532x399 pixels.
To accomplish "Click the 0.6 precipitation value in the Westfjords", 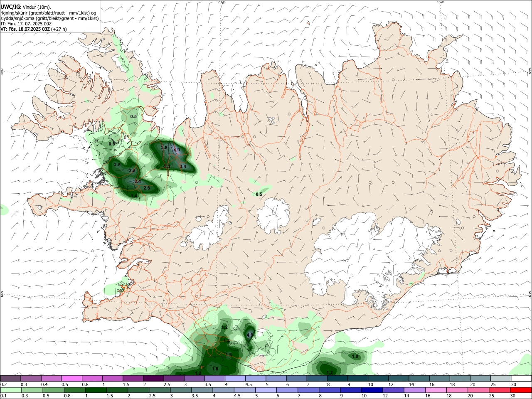I will pos(112,144).
